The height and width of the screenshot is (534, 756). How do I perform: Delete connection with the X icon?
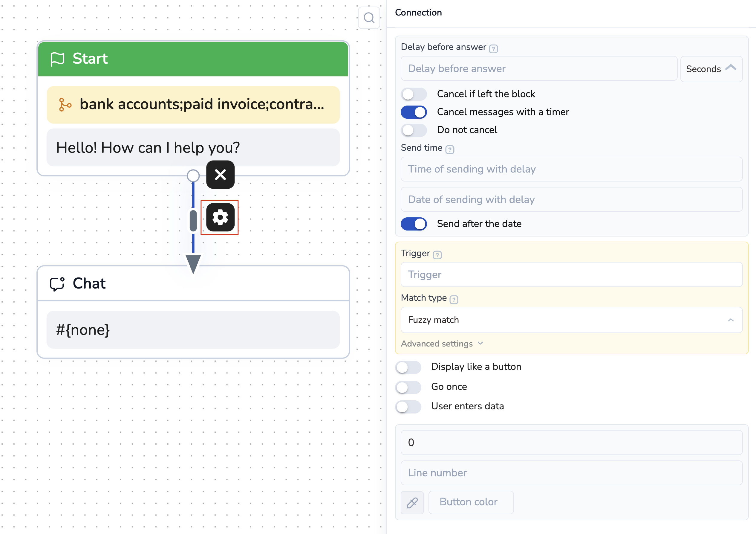220,175
